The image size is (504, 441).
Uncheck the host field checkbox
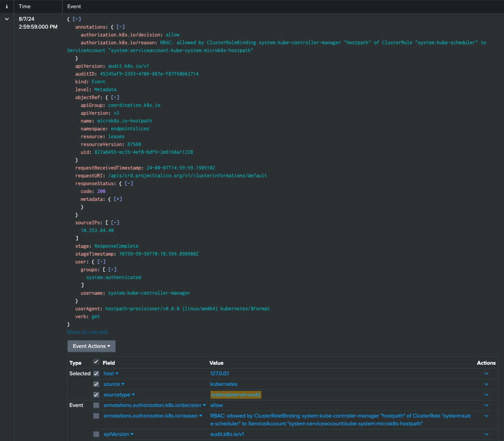coord(96,374)
